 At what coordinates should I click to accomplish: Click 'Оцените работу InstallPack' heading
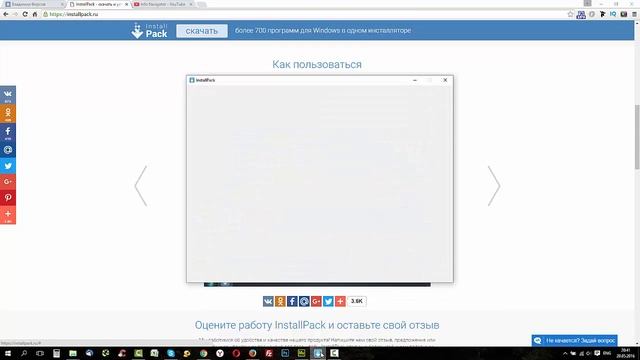pos(317,325)
